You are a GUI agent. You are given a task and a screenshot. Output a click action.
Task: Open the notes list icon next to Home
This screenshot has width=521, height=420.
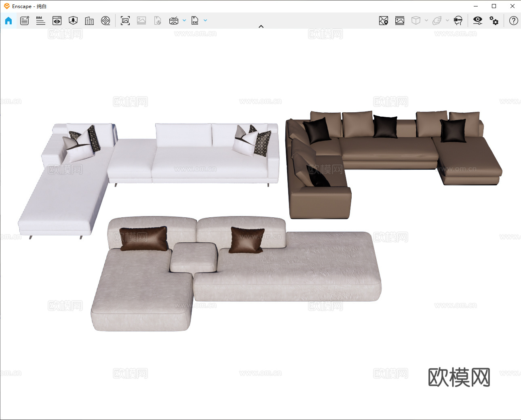[x=25, y=21]
